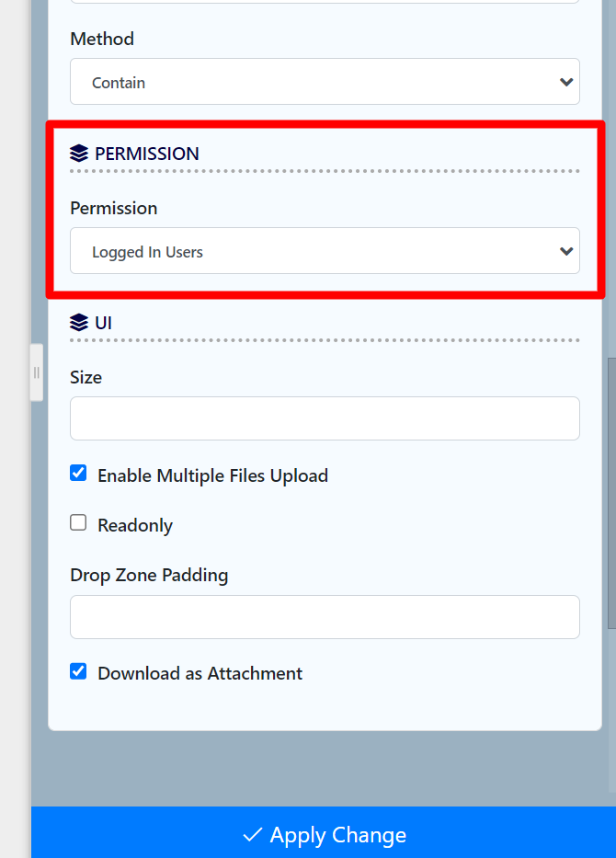Click the UI section heading text
This screenshot has height=858, width=616.
104,323
